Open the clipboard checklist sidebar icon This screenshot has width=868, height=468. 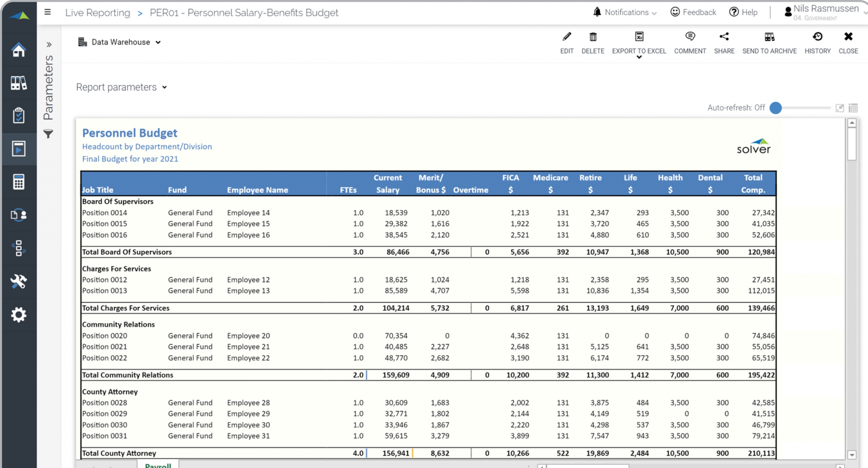click(x=19, y=116)
